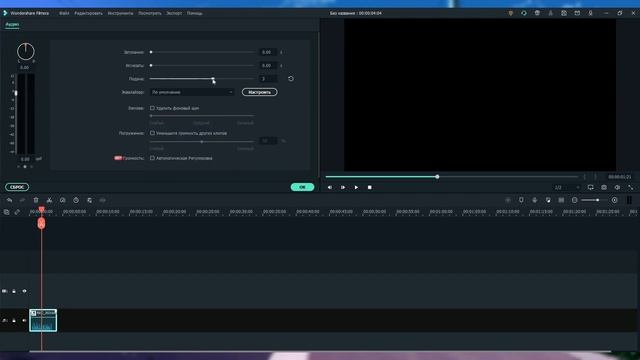Open the View menu
Viewport: 640px width, 360px height.
(x=150, y=13)
